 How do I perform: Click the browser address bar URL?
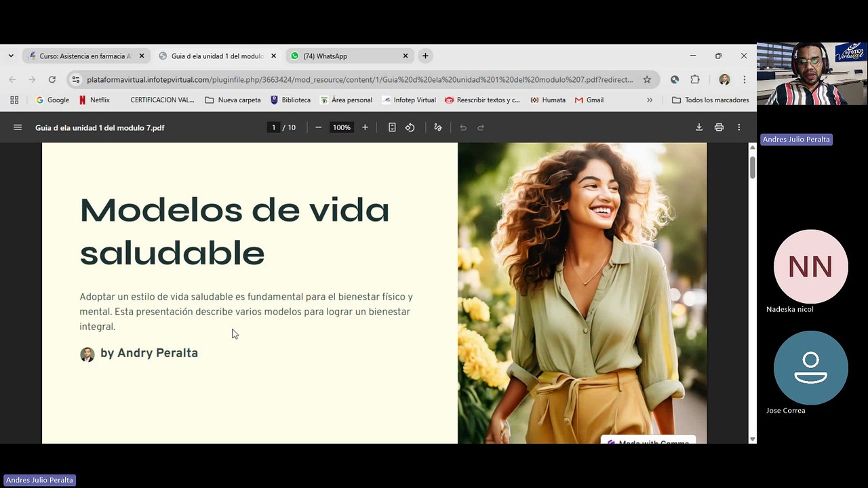click(x=359, y=79)
